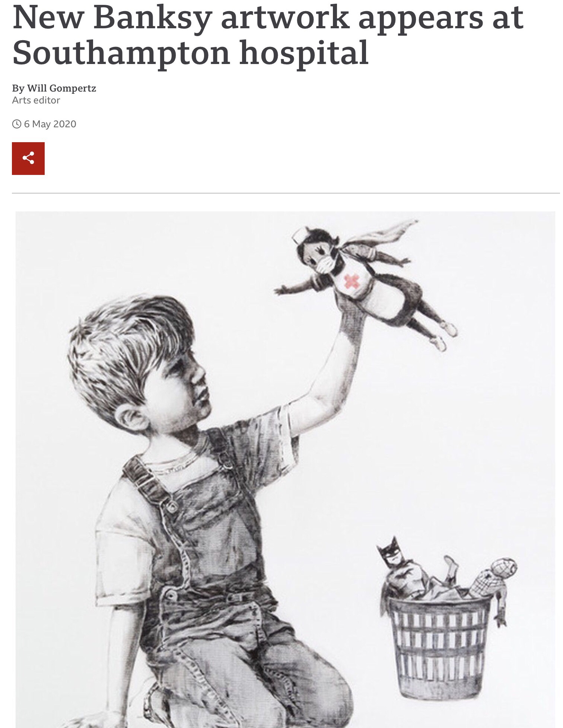Viewport: 563px width, 728px height.
Task: Click the red cross on nurse's apron
Action: click(x=349, y=282)
